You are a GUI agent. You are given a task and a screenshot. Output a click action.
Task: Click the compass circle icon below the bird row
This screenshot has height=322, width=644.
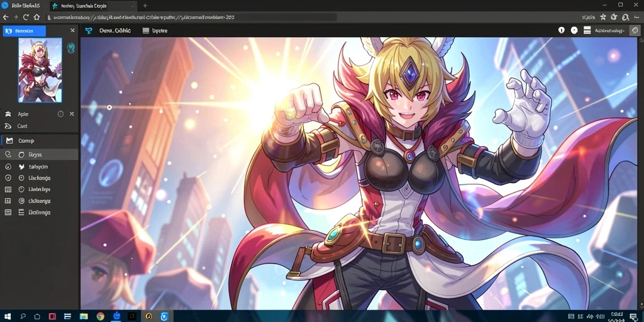point(8,178)
